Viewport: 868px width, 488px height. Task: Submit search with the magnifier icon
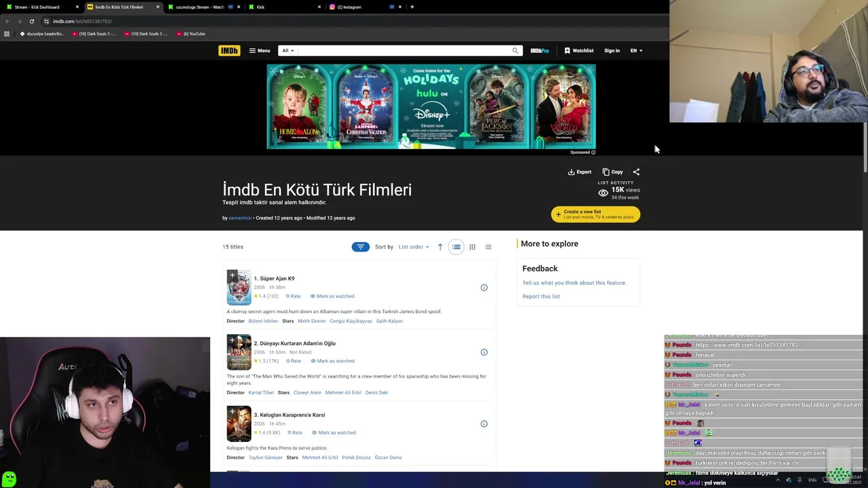point(515,50)
